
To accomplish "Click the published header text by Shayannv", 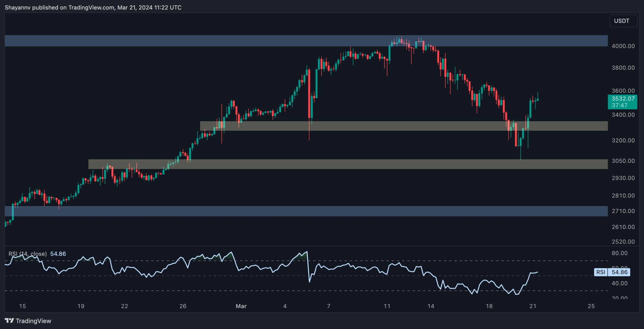I will (93, 8).
